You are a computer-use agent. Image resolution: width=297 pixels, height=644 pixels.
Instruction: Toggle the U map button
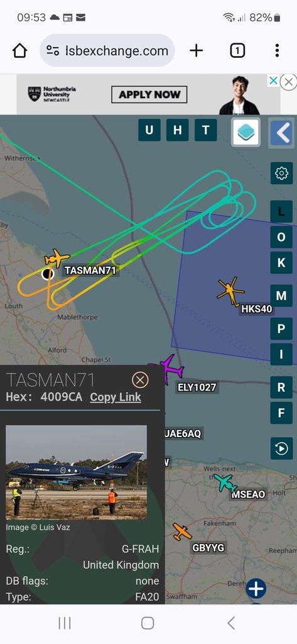[149, 130]
